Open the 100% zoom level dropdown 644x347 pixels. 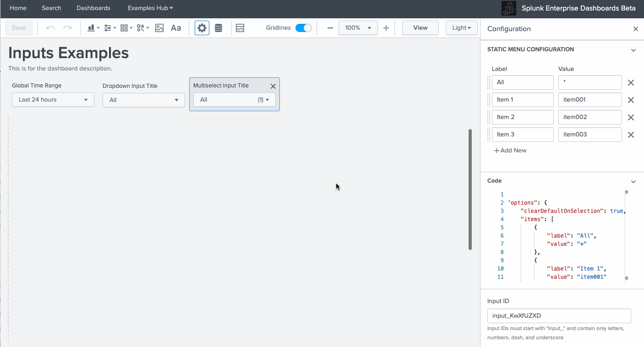click(x=358, y=28)
